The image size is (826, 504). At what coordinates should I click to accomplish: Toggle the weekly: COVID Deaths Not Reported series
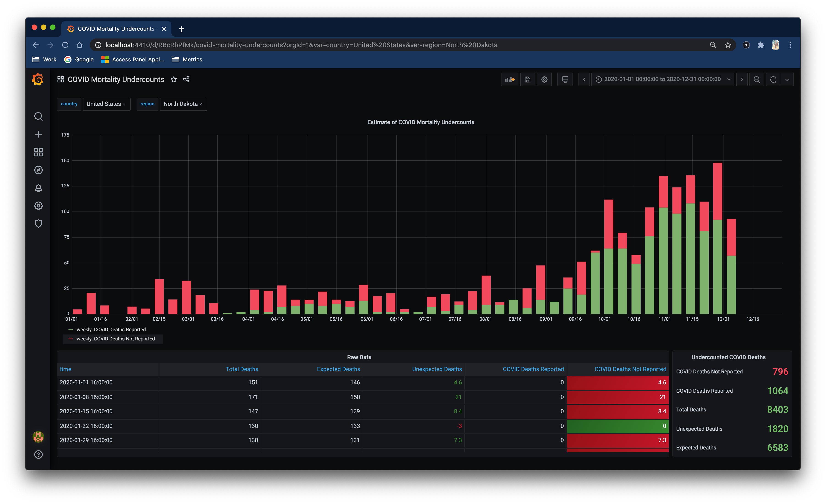116,339
